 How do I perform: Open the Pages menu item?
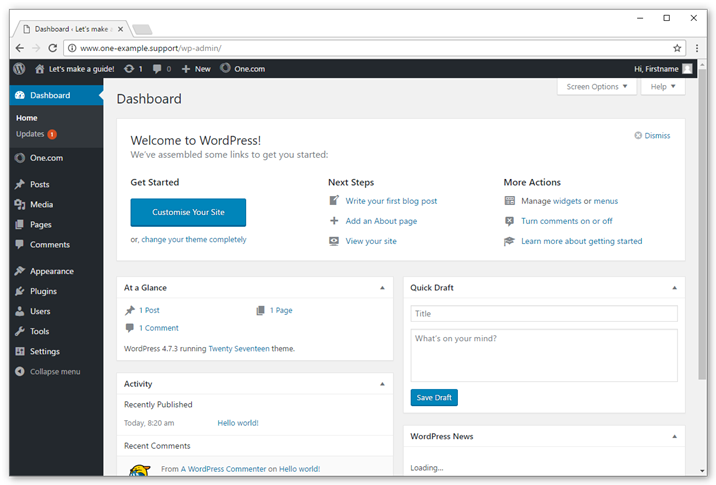click(x=56, y=224)
